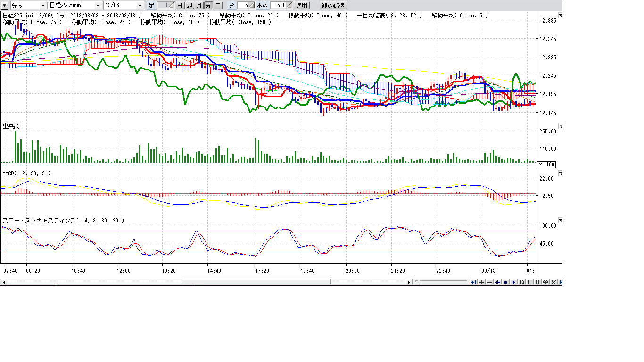Select the 週 (weekly) timeframe toggle

pos(190,6)
